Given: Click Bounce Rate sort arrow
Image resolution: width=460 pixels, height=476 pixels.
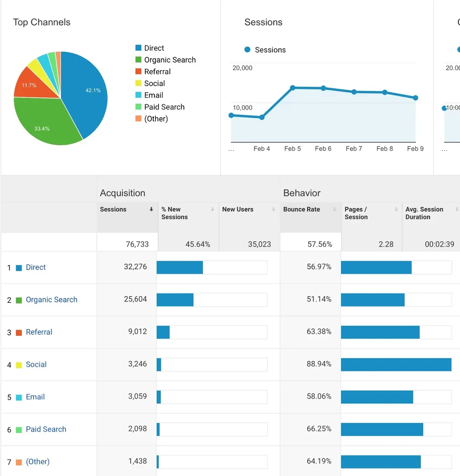Looking at the screenshot, I should (334, 209).
